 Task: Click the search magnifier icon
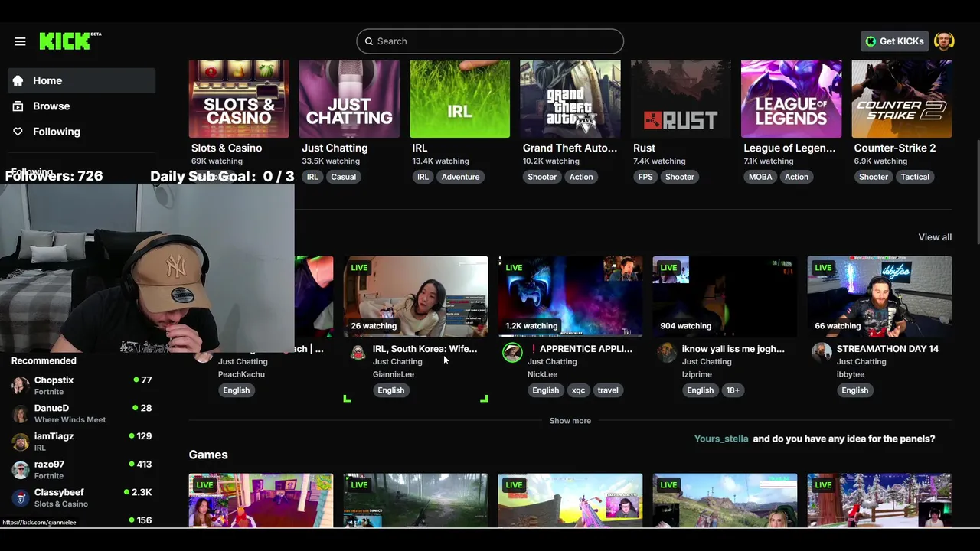[368, 41]
